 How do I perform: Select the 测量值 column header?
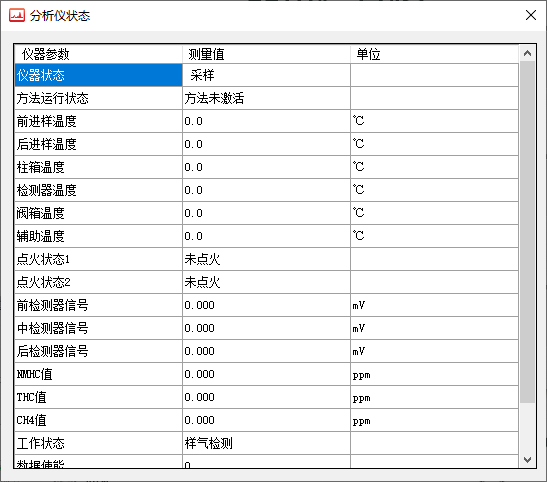[266, 54]
